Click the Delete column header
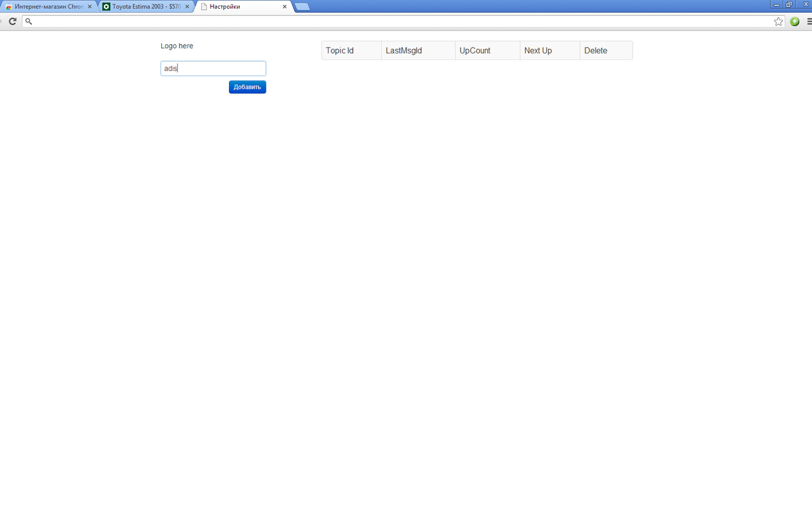 (x=596, y=50)
